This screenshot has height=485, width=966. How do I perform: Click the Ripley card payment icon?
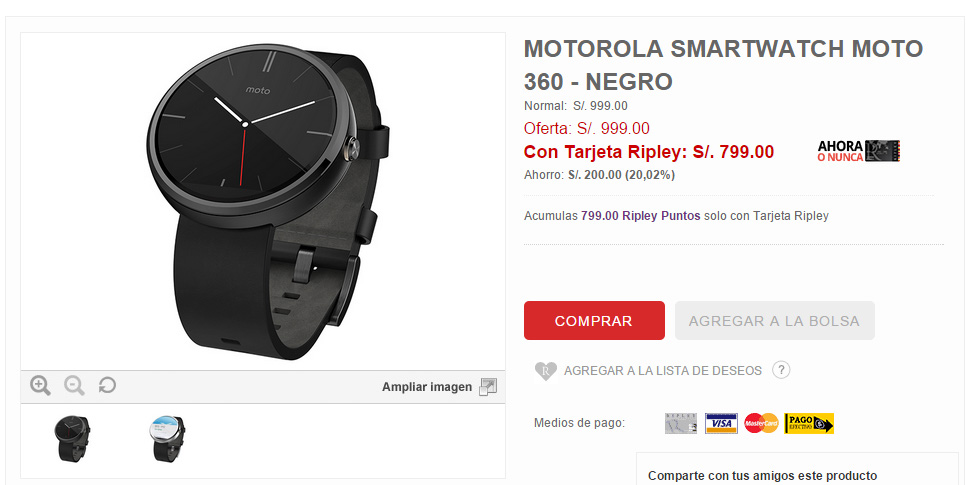[x=681, y=423]
